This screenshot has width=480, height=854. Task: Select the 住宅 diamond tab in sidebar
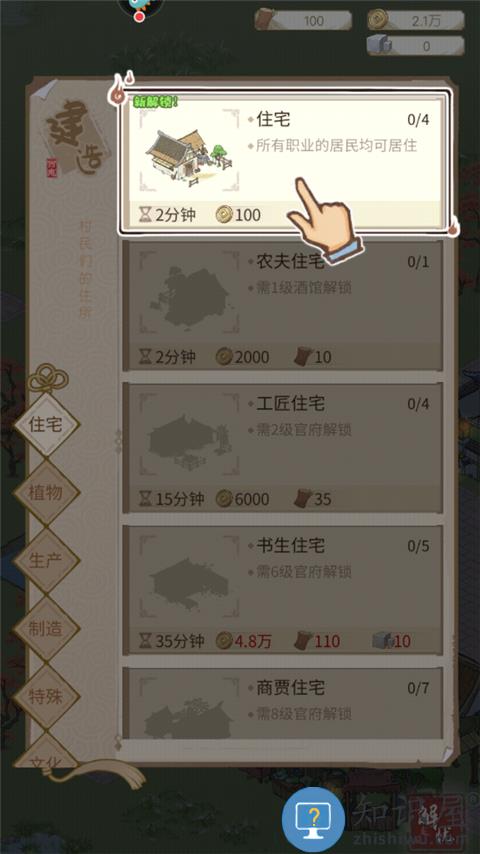[x=46, y=424]
